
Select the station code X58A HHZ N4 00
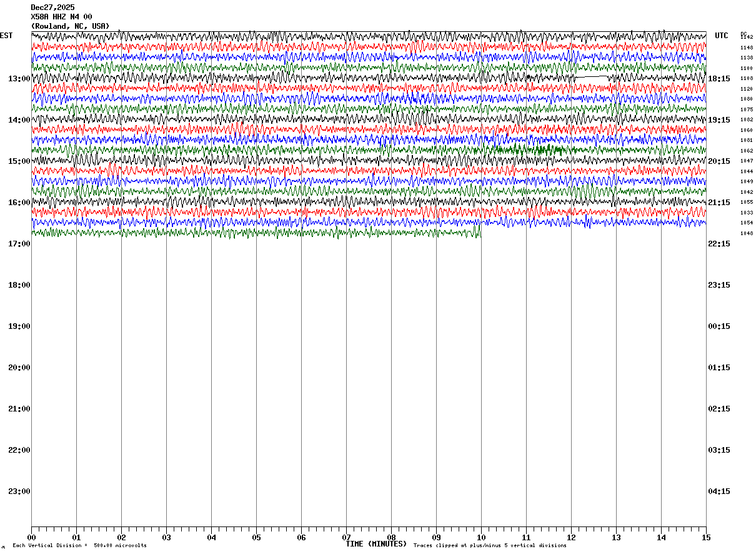[61, 17]
